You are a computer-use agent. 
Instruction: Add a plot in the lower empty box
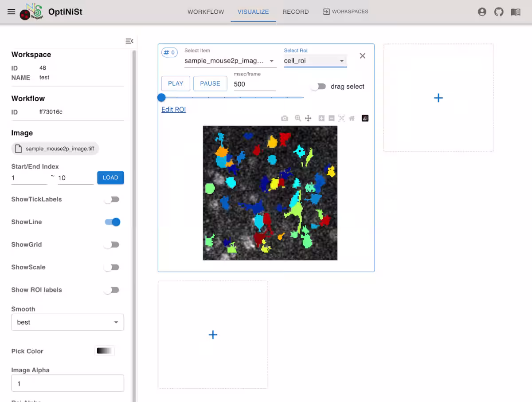tap(213, 335)
